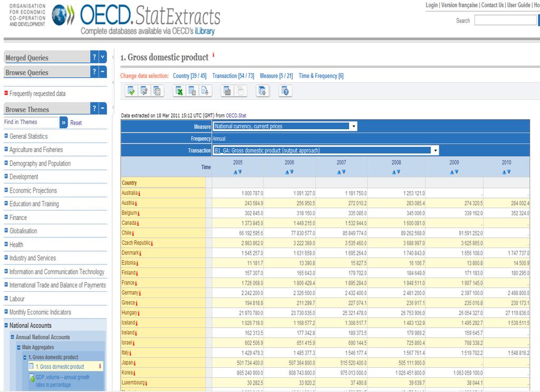This screenshot has height=392, width=540.
Task: Click the Find in Themes go arrow
Action: pos(64,122)
